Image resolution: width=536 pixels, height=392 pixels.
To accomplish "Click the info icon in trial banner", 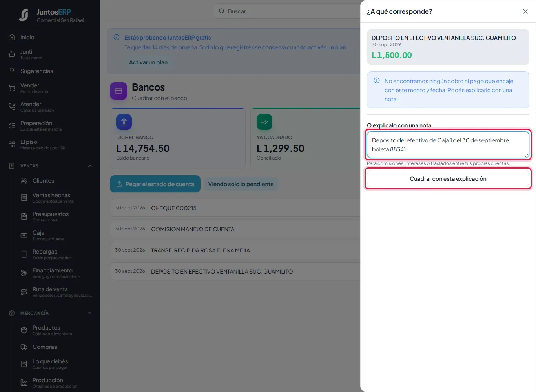I will [x=117, y=38].
